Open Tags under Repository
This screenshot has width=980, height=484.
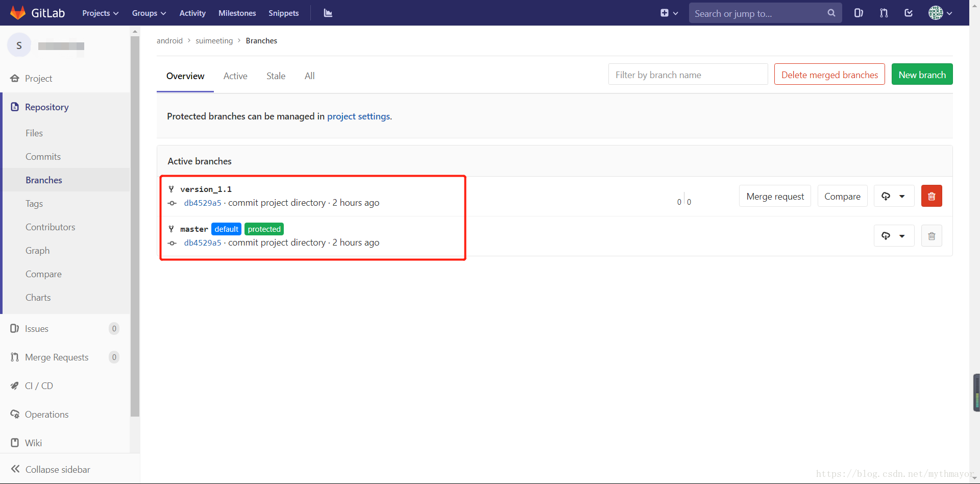pos(34,204)
